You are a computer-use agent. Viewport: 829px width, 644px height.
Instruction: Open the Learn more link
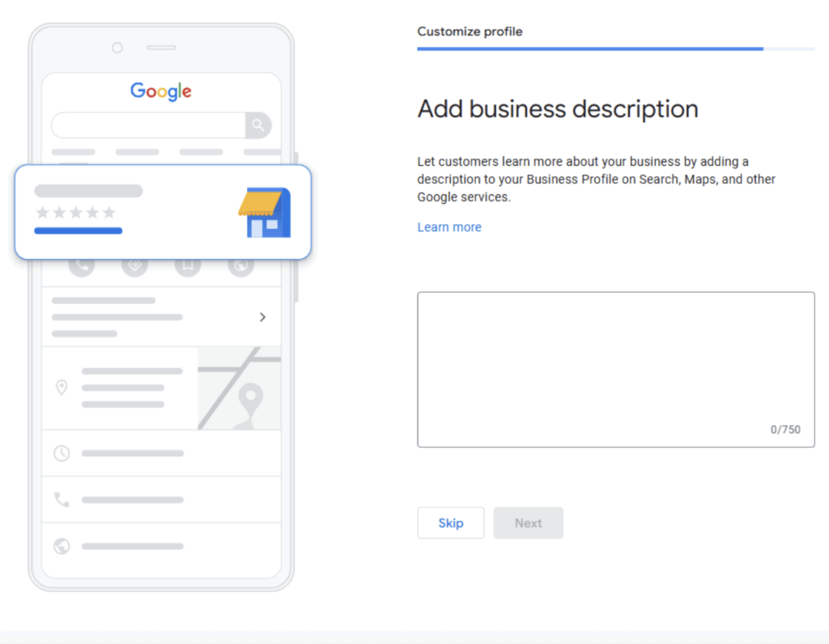(449, 227)
